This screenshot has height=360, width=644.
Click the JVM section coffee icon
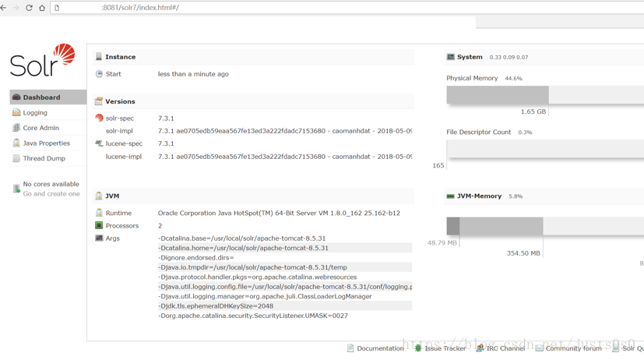click(x=99, y=196)
